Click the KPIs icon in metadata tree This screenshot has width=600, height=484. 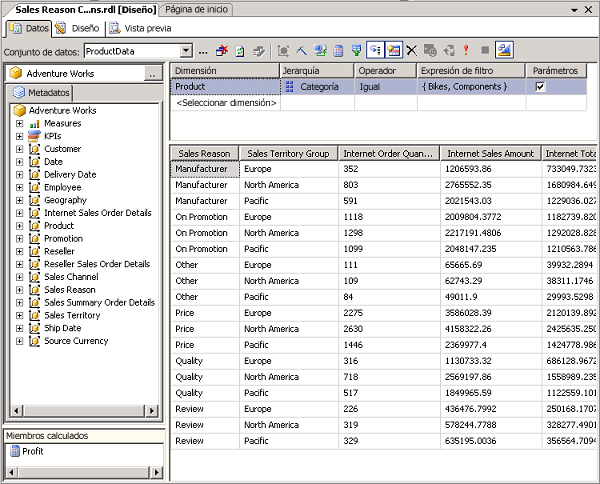[35, 136]
